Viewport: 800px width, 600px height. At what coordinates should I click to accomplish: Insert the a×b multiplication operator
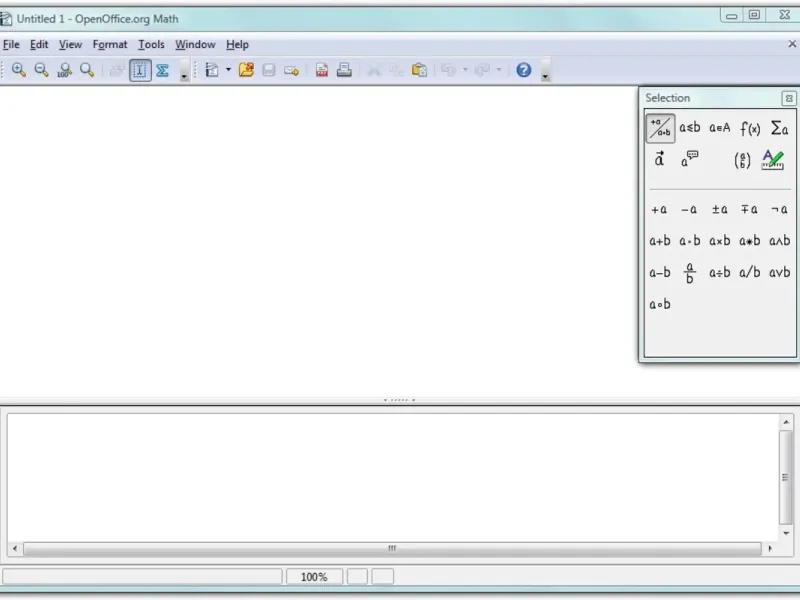tap(719, 241)
